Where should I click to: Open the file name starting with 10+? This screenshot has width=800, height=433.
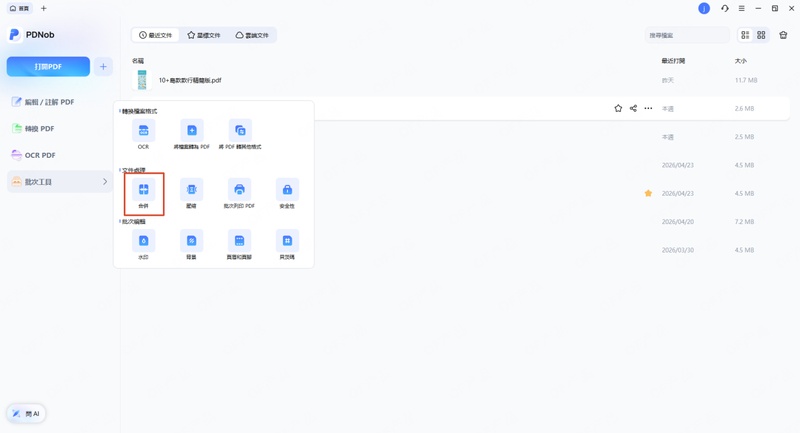(190, 80)
